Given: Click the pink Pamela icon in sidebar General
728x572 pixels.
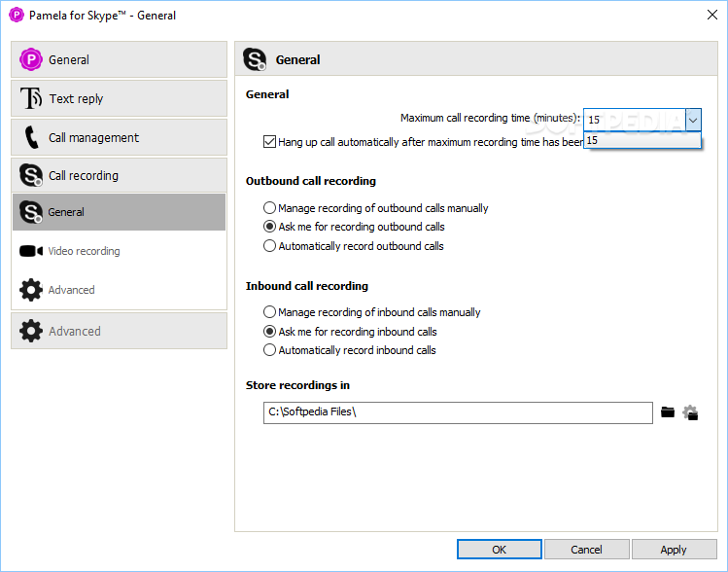Looking at the screenshot, I should pos(31,59).
